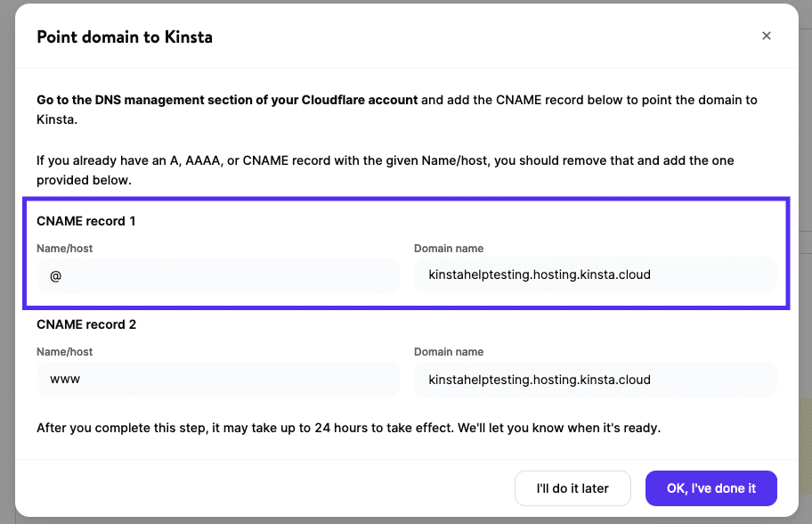Select the Name/host field containing www
Viewport: 812px width, 524px height.
click(x=217, y=379)
